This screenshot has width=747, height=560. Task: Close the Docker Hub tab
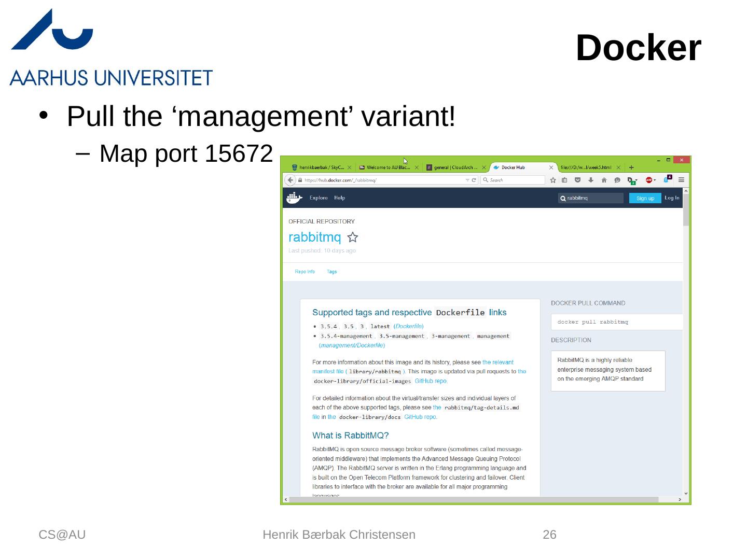click(551, 167)
